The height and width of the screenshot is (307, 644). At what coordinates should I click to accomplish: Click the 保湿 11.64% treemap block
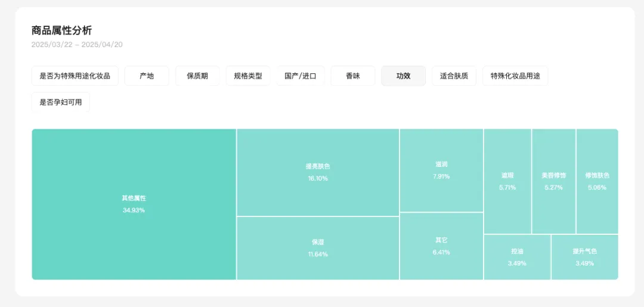pyautogui.click(x=318, y=249)
